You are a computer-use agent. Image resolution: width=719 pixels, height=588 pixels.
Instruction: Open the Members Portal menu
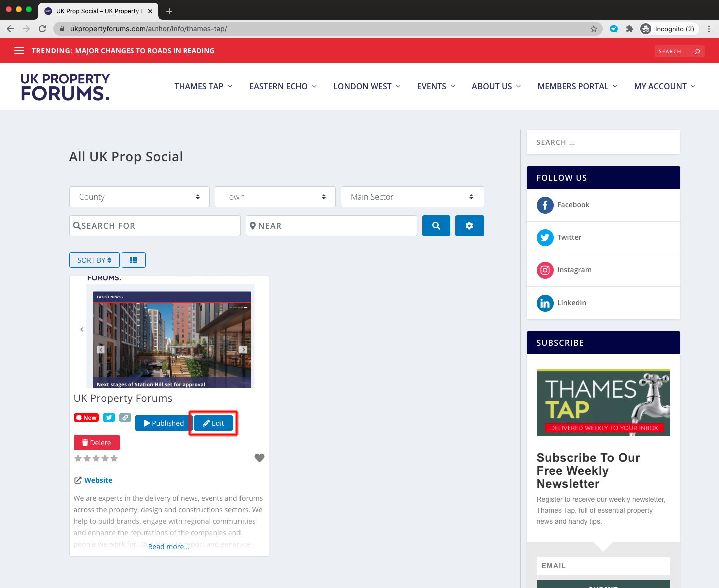click(577, 86)
